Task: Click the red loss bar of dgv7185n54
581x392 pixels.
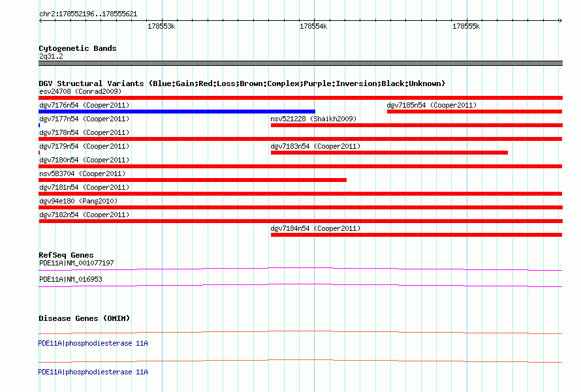Action: [x=475, y=112]
